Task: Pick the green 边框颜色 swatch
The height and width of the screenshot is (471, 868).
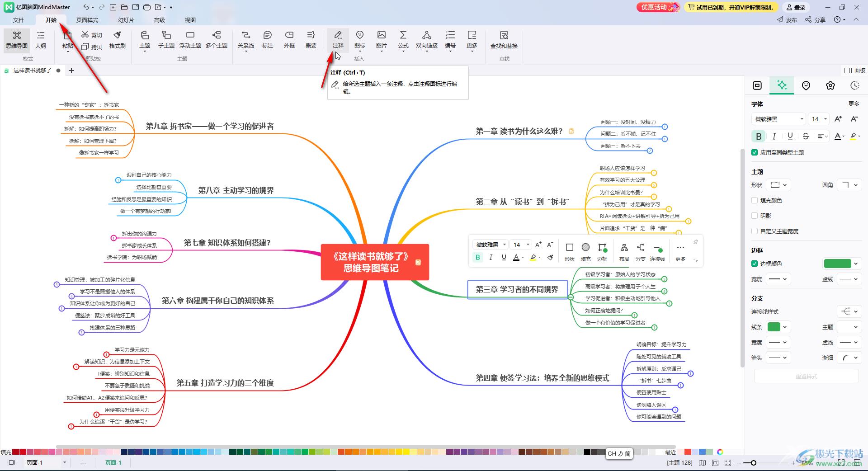Action: click(x=838, y=264)
